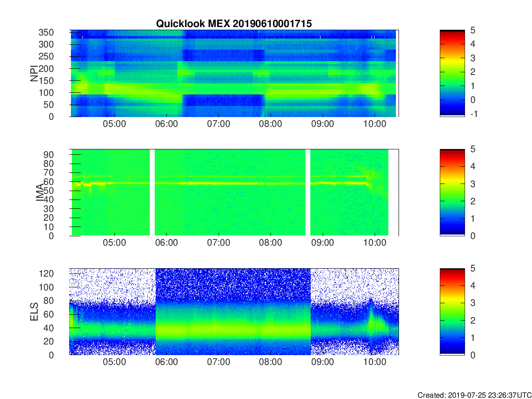Click the 3 label on IMA colorbar
Viewport: 532px width, 399px height.
(473, 184)
